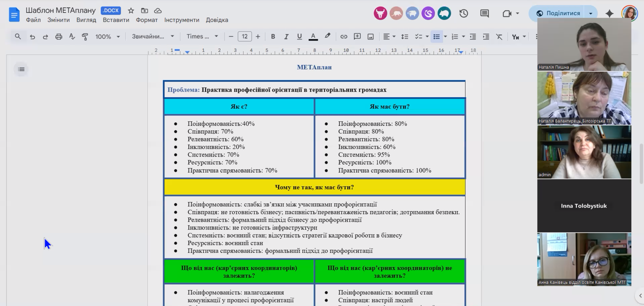Open paragraph style dropdown Звичайни...
Image resolution: width=644 pixels, height=306 pixels.
(x=153, y=37)
